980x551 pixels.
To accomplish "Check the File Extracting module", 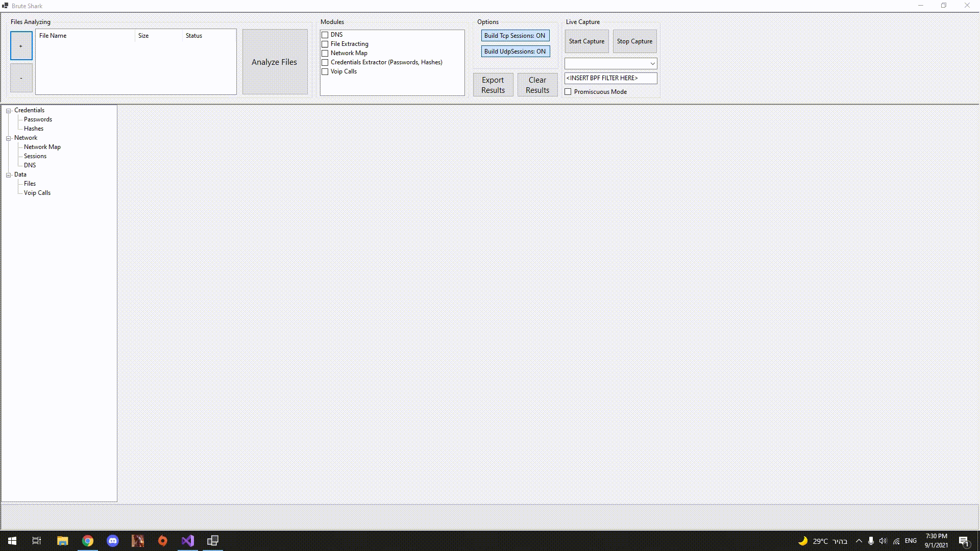I will pyautogui.click(x=325, y=44).
